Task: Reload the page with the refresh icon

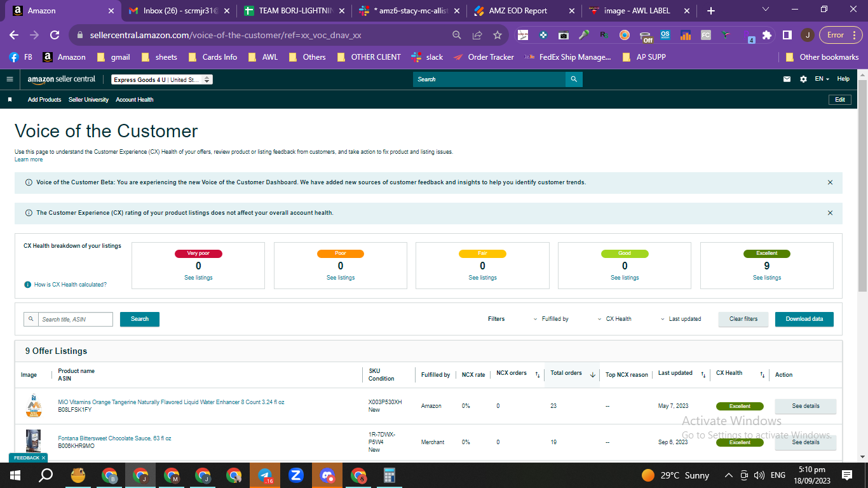Action: click(55, 35)
